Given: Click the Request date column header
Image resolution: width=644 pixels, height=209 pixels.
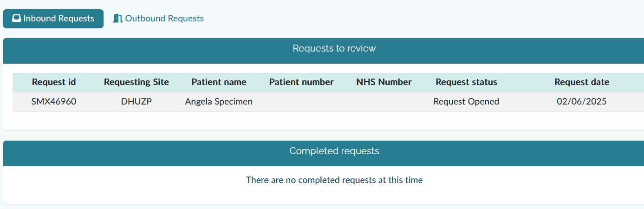Looking at the screenshot, I should coord(582,82).
